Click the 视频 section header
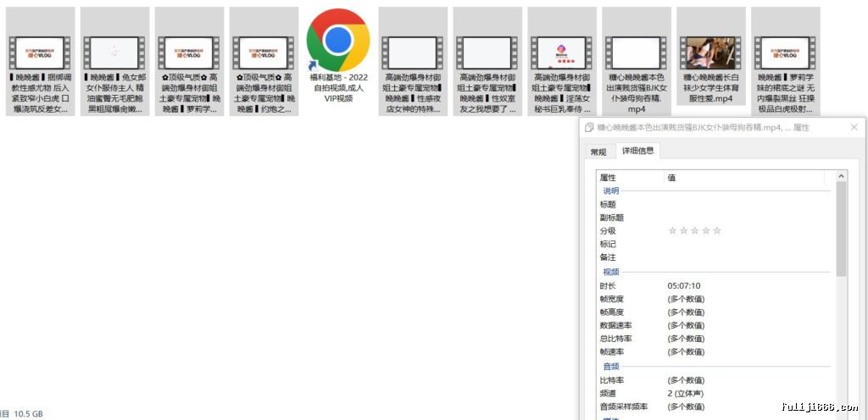The width and height of the screenshot is (868, 420). tap(610, 272)
